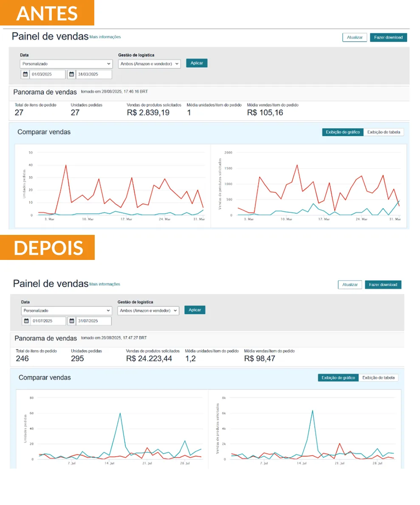Click the 31/03/2025 end date field
The width and height of the screenshot is (420, 505).
click(93, 74)
